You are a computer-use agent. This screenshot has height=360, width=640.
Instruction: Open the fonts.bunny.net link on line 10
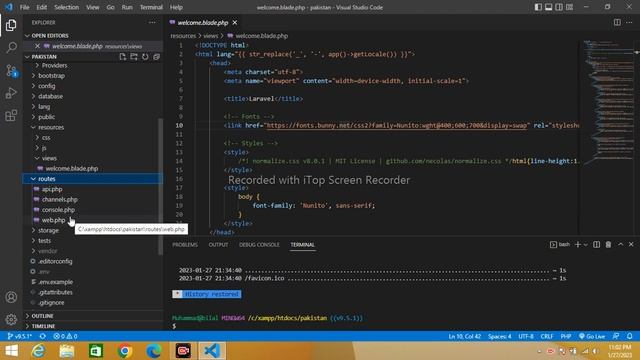pyautogui.click(x=396, y=125)
